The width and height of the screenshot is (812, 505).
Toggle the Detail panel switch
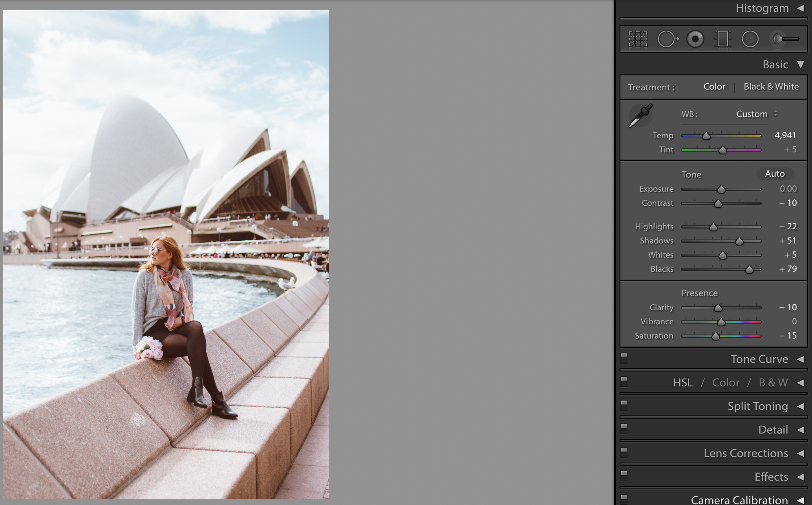coord(624,429)
